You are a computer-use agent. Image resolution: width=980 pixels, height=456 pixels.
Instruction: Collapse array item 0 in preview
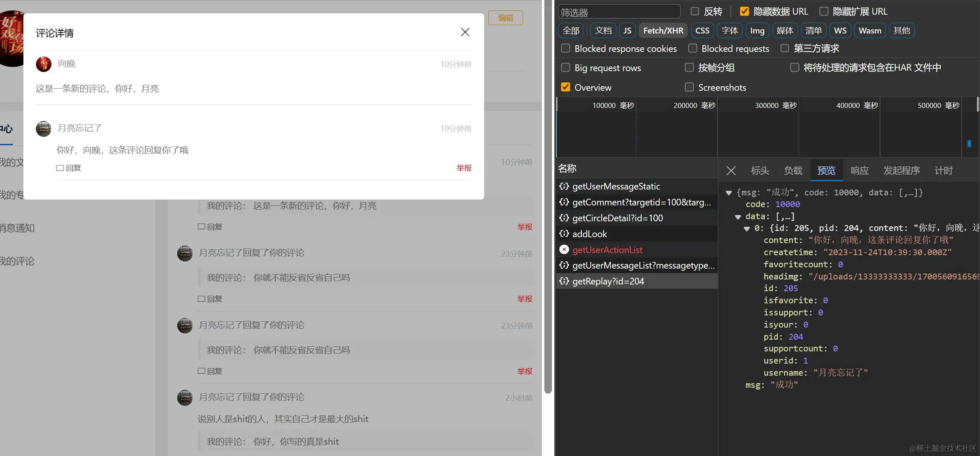(747, 228)
